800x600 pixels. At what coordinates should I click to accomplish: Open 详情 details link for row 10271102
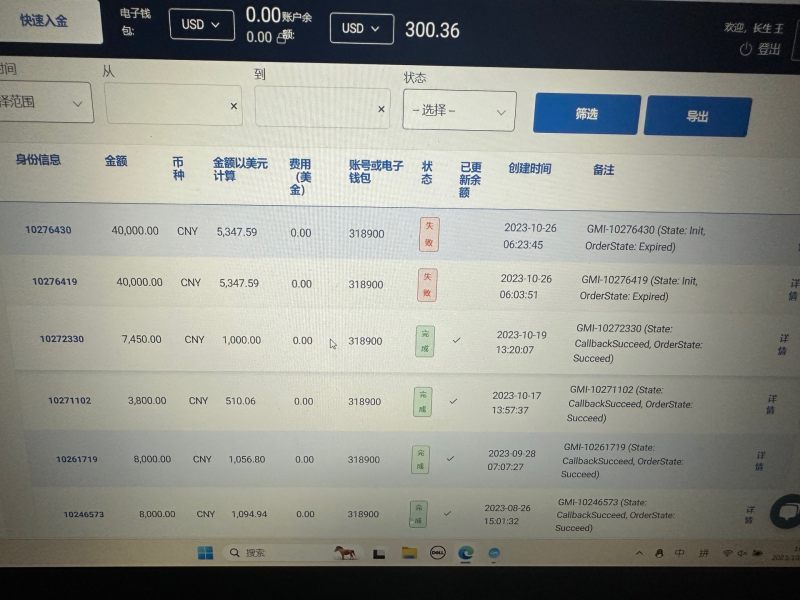click(771, 404)
